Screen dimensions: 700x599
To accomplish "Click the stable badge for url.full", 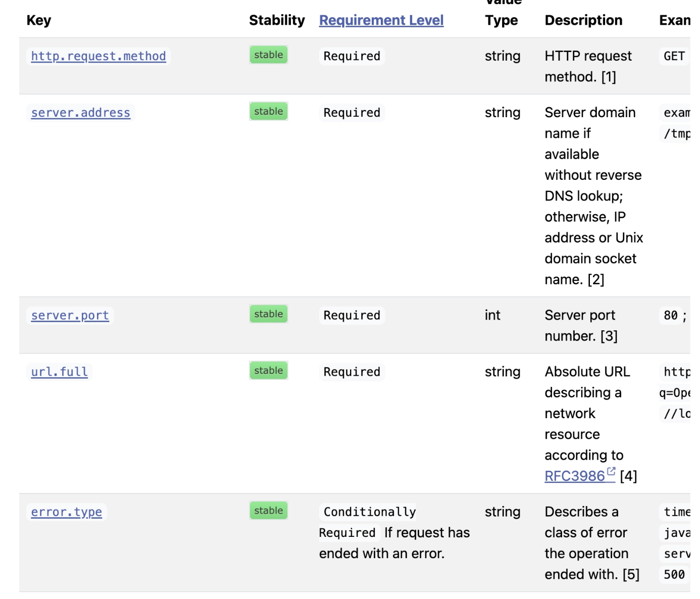I will [x=269, y=370].
